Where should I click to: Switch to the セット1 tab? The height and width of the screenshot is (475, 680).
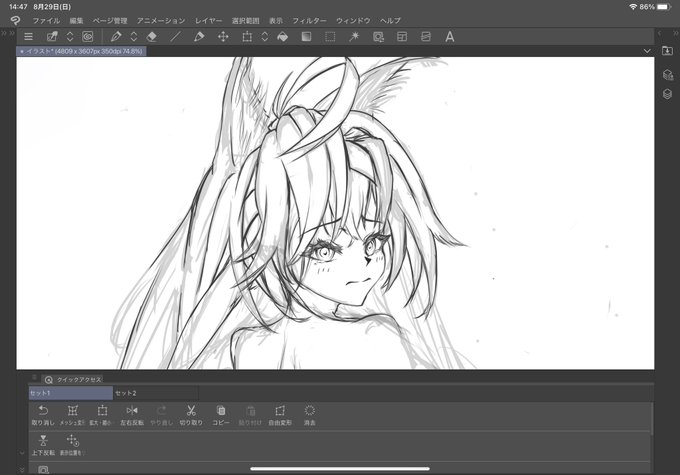(71, 393)
